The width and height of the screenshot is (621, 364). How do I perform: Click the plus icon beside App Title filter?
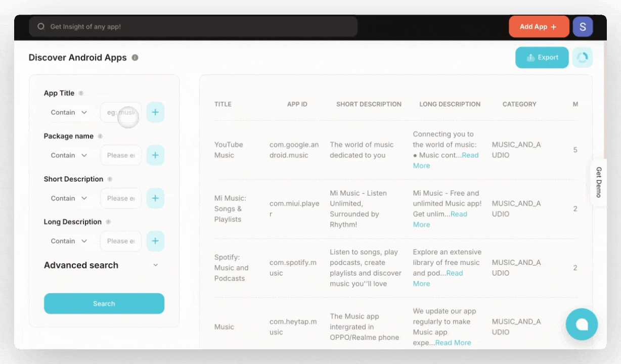(155, 112)
